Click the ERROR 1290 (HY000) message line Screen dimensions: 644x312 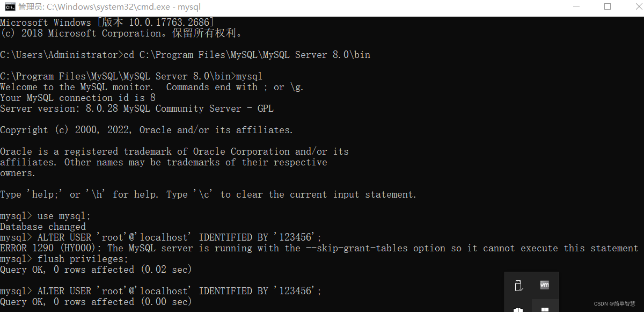[319, 248]
